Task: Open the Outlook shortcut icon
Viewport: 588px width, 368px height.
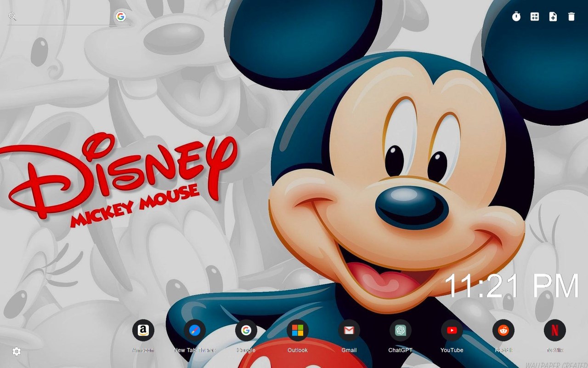Action: point(298,330)
